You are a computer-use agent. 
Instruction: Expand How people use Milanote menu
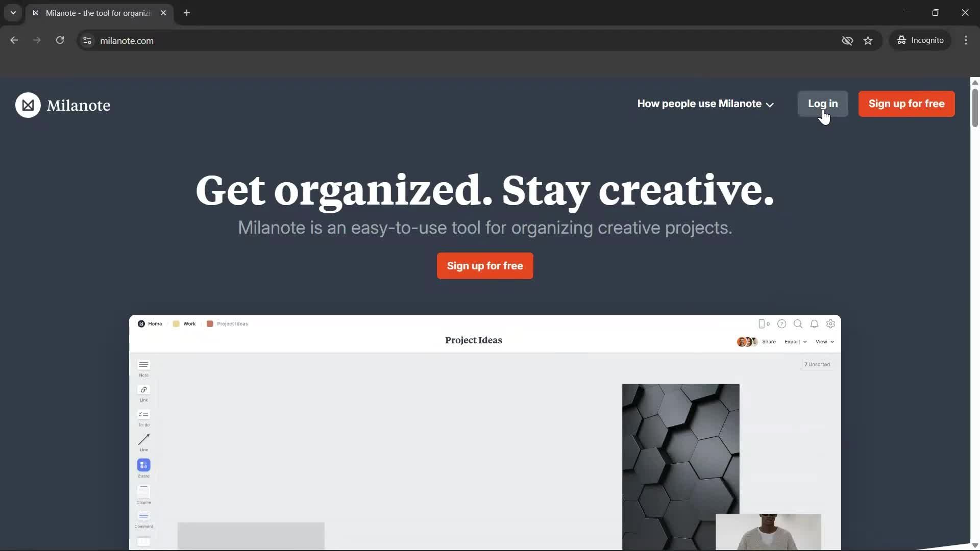coord(705,104)
